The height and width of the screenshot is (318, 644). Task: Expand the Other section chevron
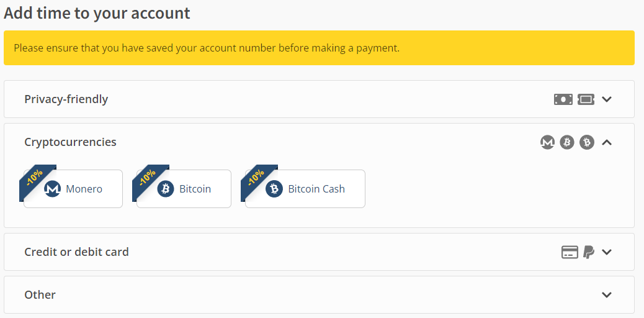click(x=607, y=295)
